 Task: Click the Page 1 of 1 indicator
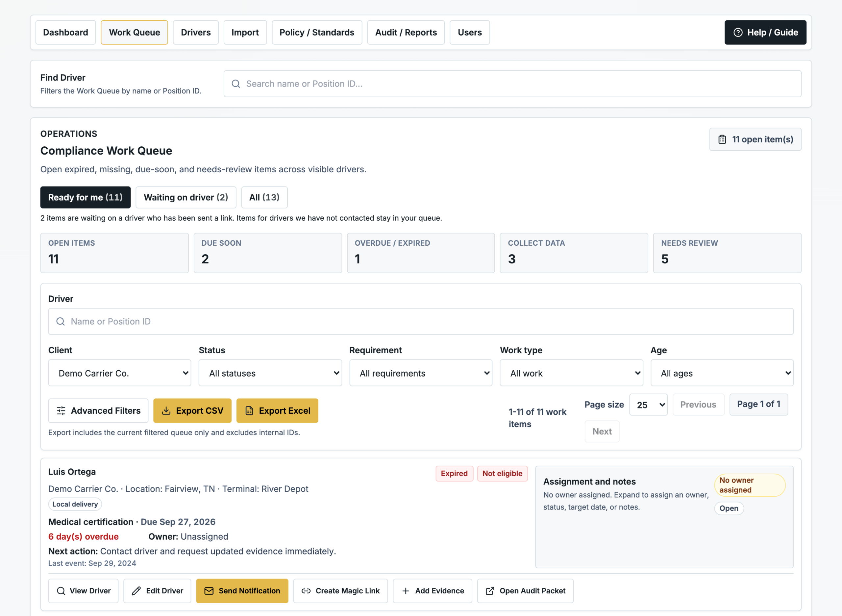(x=758, y=405)
